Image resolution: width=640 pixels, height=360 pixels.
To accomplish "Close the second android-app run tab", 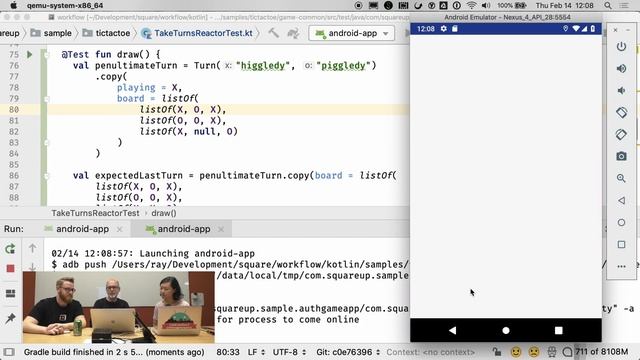I will point(221,229).
